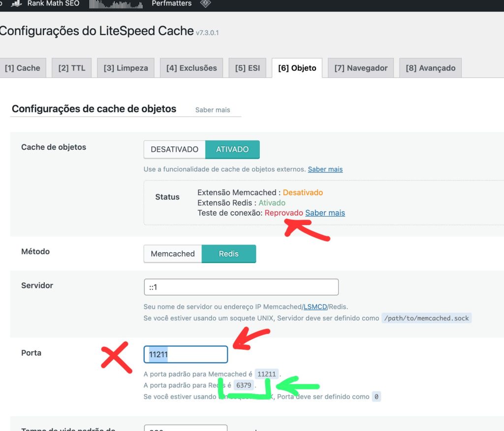Click the bar graph stats widget in admin bar
This screenshot has width=504, height=431.
[x=116, y=4]
